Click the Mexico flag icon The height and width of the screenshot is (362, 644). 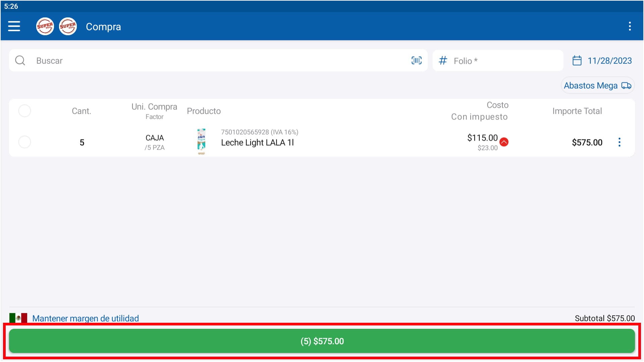18,318
